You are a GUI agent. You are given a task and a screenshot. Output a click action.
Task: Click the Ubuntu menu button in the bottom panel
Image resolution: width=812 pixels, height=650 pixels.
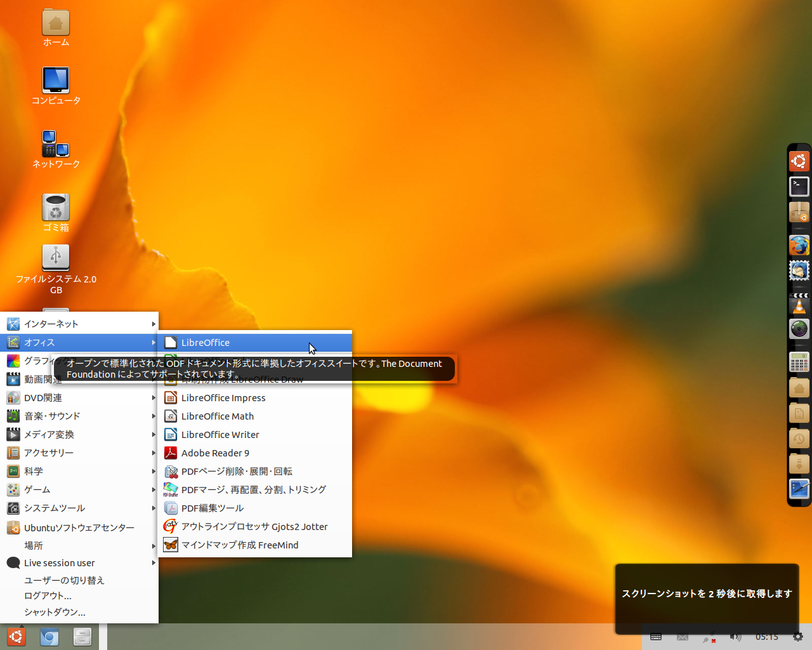pyautogui.click(x=16, y=637)
